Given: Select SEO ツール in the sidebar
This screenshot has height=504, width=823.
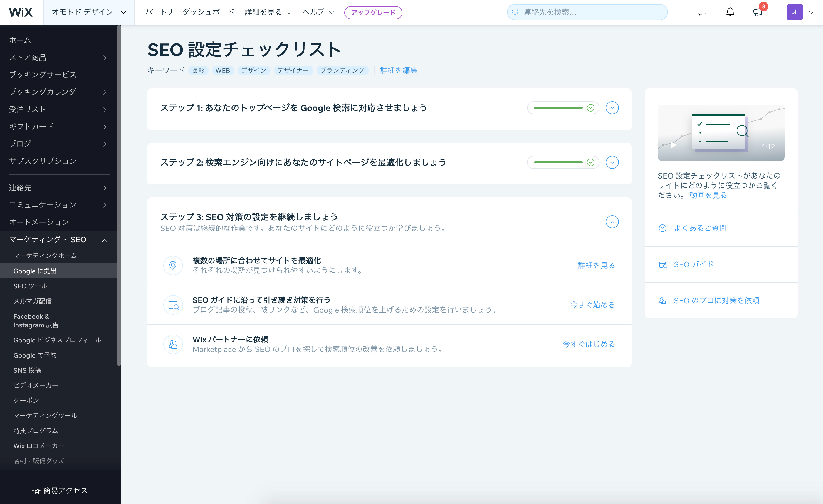Looking at the screenshot, I should 30,286.
